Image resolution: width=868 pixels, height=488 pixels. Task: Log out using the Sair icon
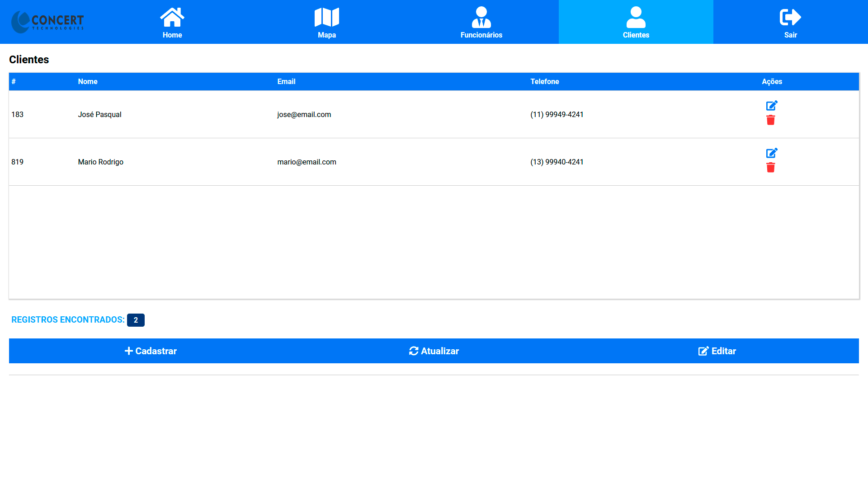pos(790,18)
